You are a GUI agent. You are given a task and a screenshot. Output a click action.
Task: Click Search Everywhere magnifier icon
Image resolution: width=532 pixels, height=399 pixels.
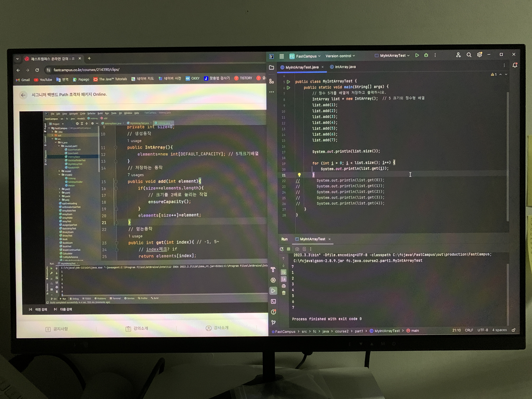tap(469, 55)
